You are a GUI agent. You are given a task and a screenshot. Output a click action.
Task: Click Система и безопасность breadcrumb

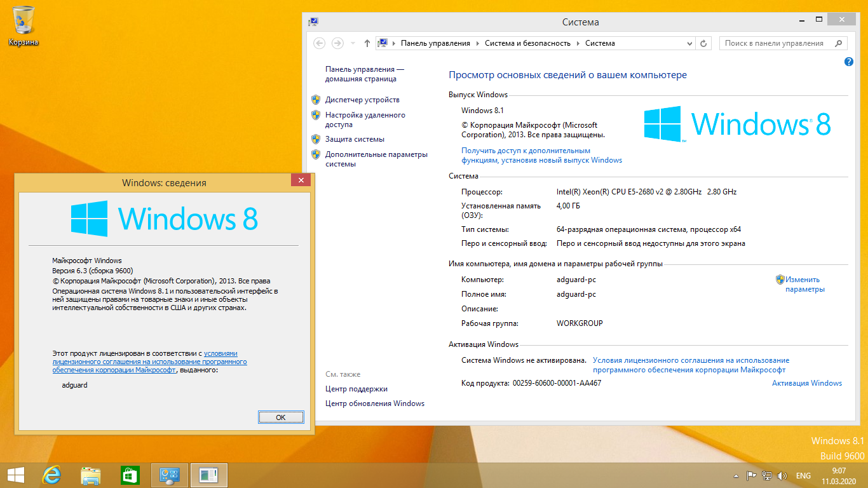tap(527, 43)
